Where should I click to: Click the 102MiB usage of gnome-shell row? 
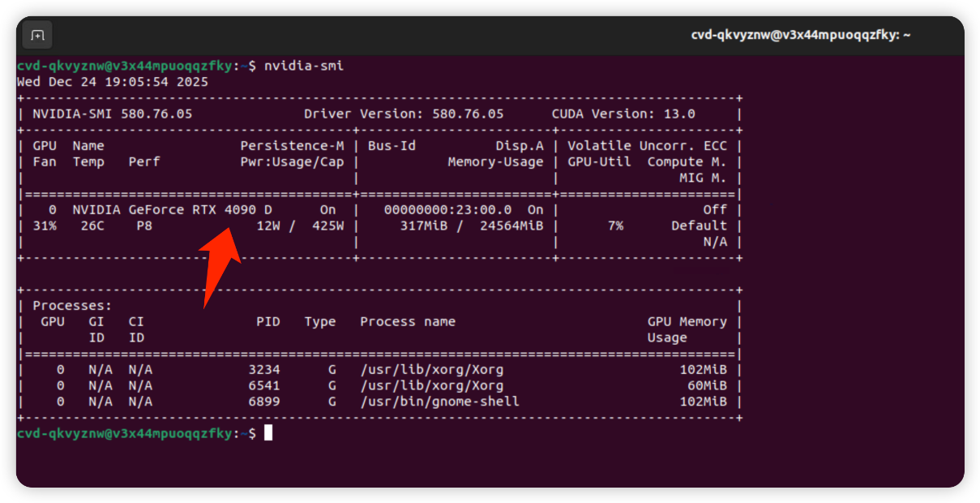pos(704,402)
